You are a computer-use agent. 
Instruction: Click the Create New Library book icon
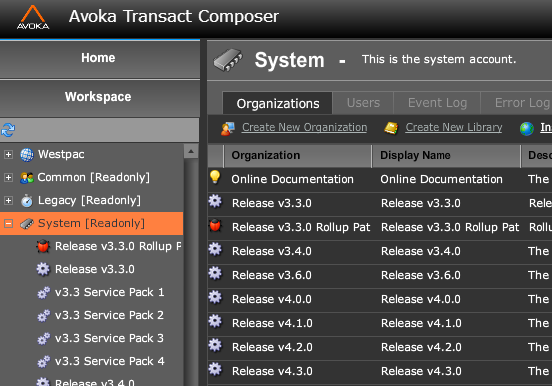click(391, 128)
